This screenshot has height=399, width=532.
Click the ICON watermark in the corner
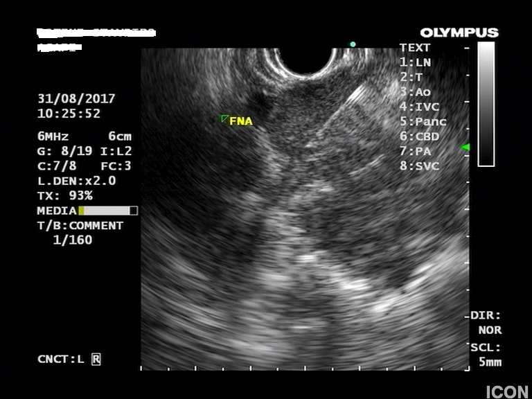(507, 391)
